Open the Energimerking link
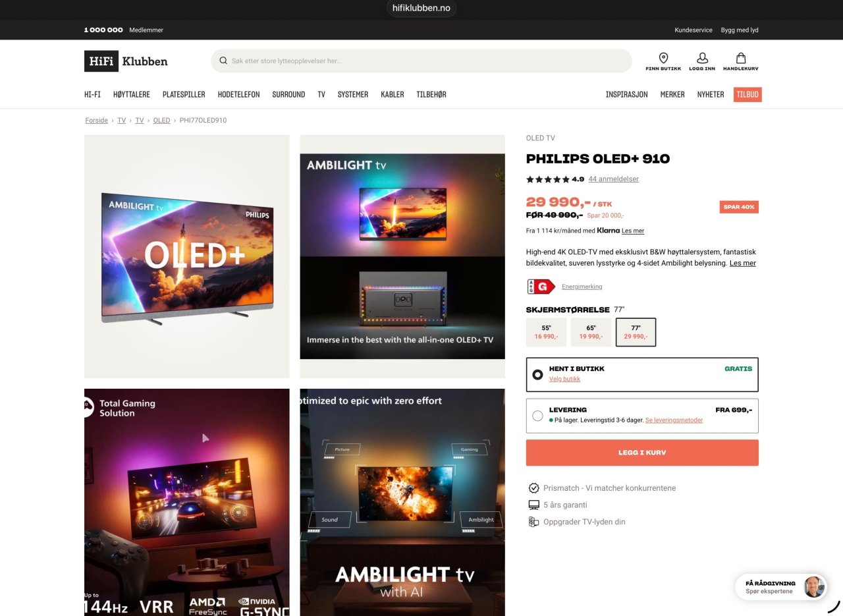The image size is (843, 616). click(x=582, y=287)
